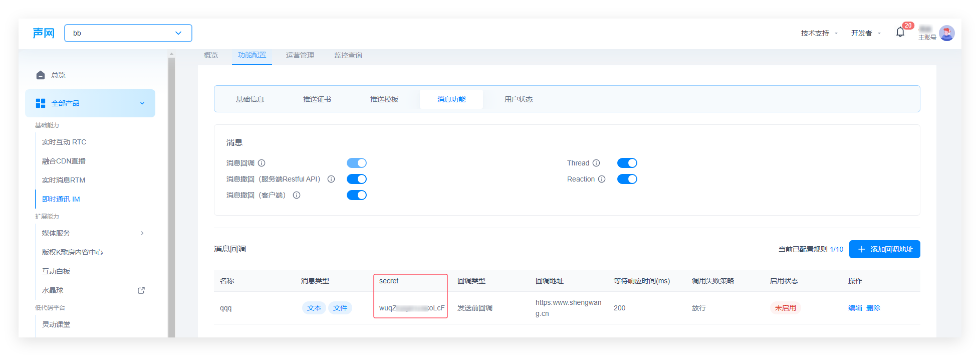Viewport: 980px width, 356px height.
Task: Open the 技术支持 menu
Action: pyautogui.click(x=819, y=33)
